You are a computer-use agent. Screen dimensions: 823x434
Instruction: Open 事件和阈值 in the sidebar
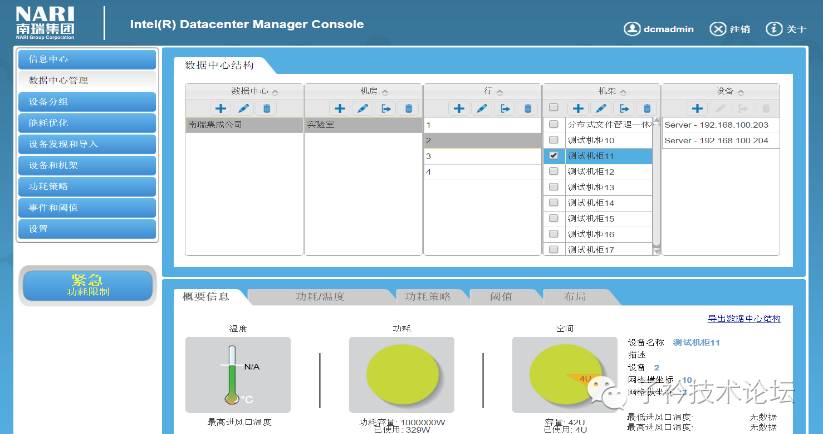tap(87, 207)
